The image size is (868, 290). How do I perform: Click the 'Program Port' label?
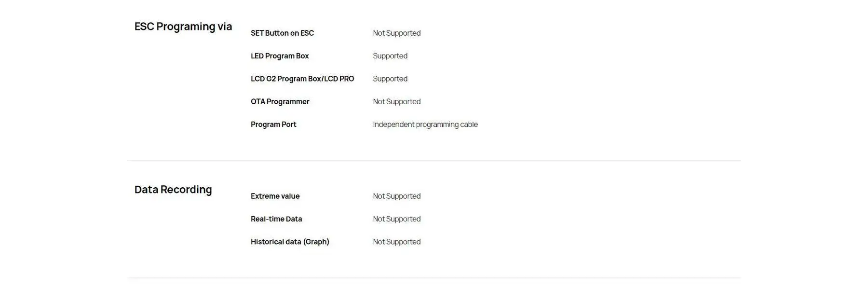(x=273, y=124)
